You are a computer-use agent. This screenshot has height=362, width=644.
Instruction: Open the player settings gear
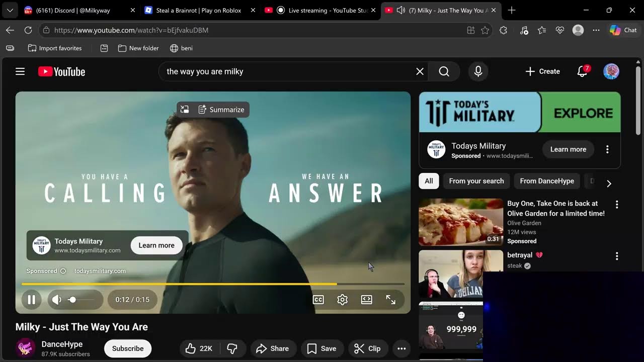[343, 300]
